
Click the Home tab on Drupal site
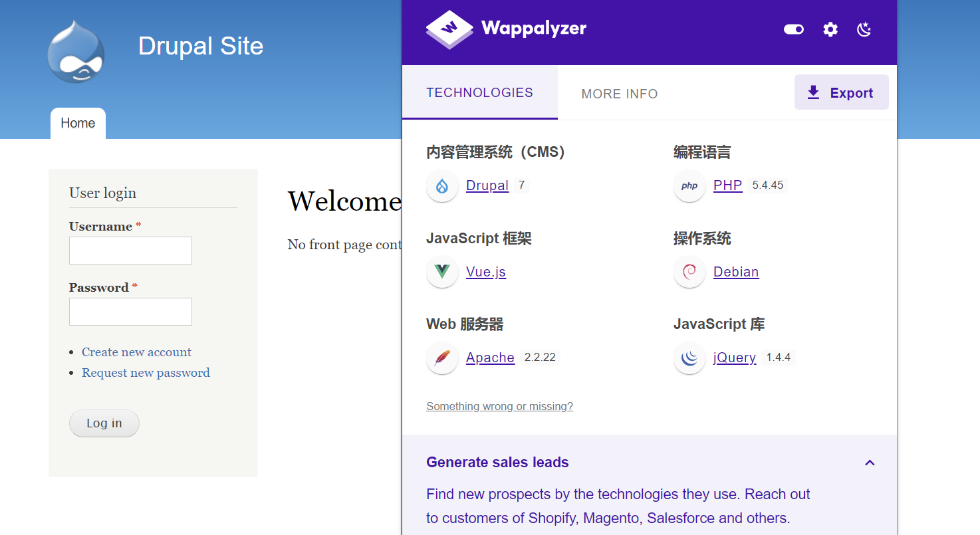78,123
